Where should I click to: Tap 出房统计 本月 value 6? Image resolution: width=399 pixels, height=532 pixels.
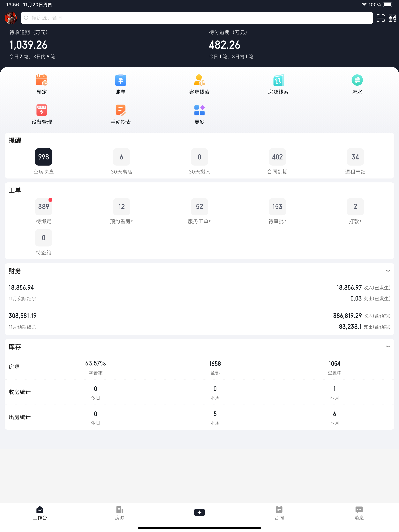click(x=334, y=414)
